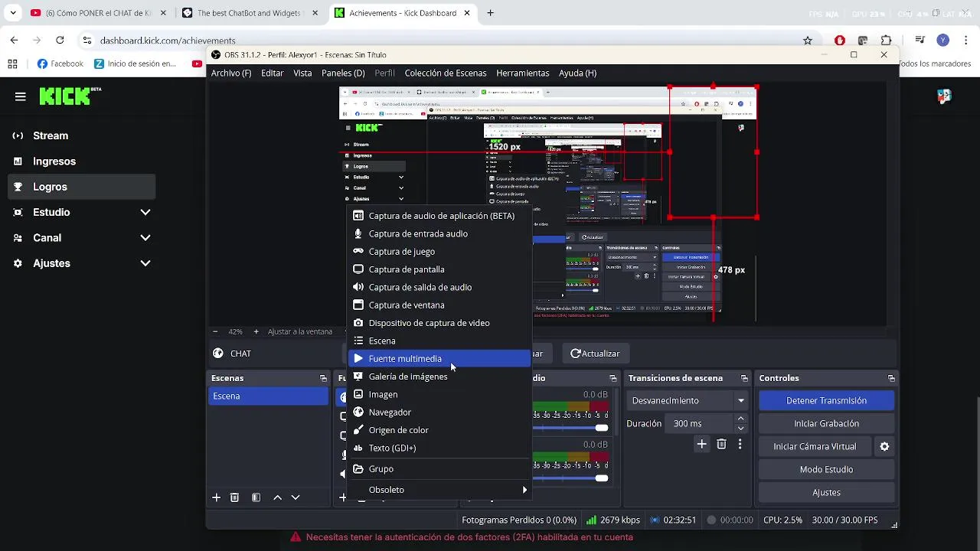Screen dimensions: 980x551
Task: Choose Captura de audio de aplicación (BETA)
Action: point(439,216)
